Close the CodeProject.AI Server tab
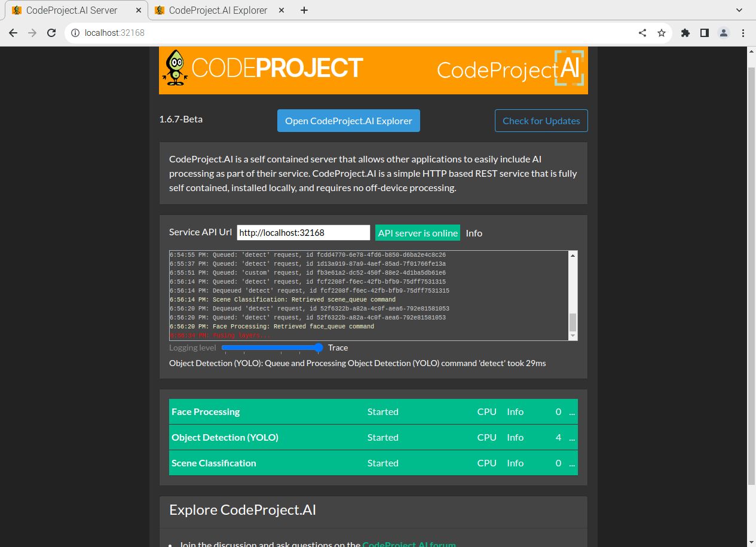This screenshot has height=547, width=756. [139, 10]
